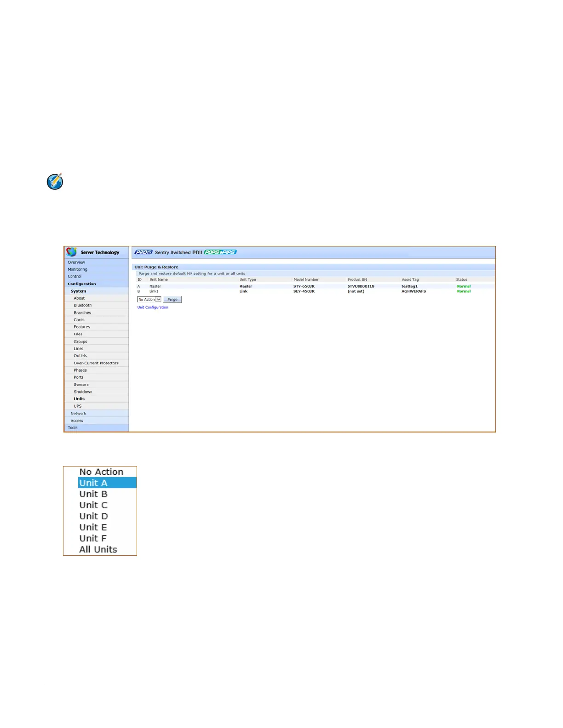Click the Unit Type column header
The height and width of the screenshot is (728, 563).
click(248, 279)
